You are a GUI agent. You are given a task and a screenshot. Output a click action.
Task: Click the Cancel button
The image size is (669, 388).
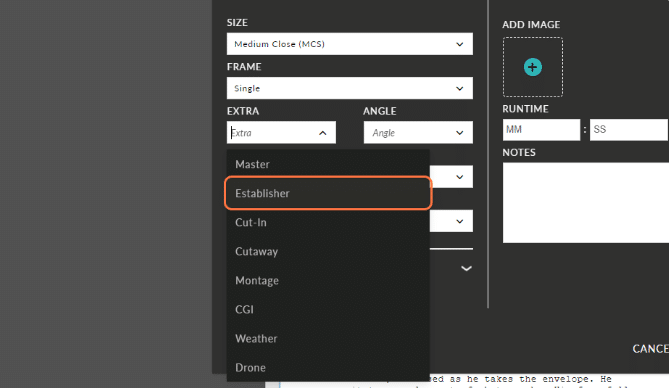650,349
